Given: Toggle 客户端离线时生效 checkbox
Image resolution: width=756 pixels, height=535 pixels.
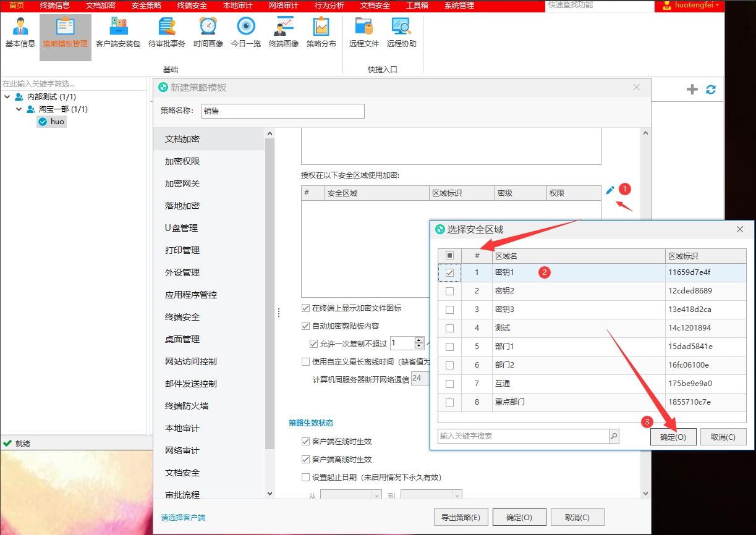Looking at the screenshot, I should pos(305,460).
